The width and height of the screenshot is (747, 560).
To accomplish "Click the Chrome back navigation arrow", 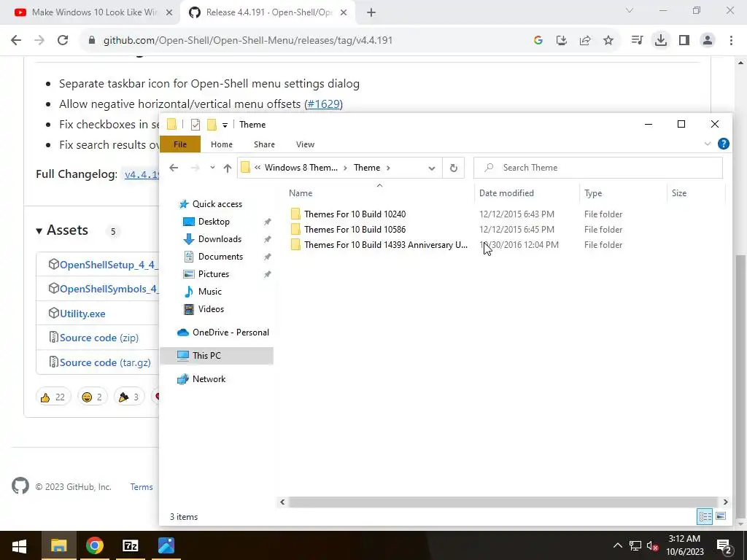I will [16, 41].
